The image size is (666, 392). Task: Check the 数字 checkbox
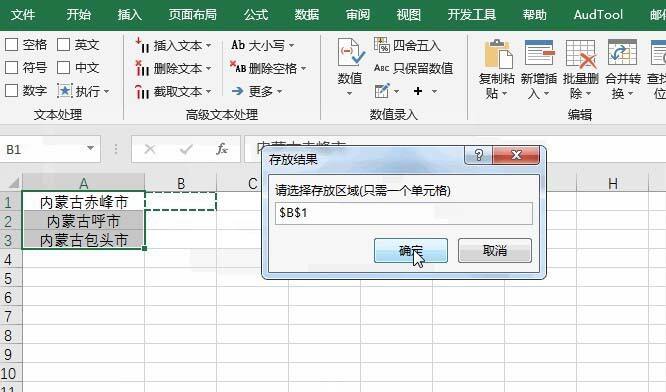click(x=11, y=90)
